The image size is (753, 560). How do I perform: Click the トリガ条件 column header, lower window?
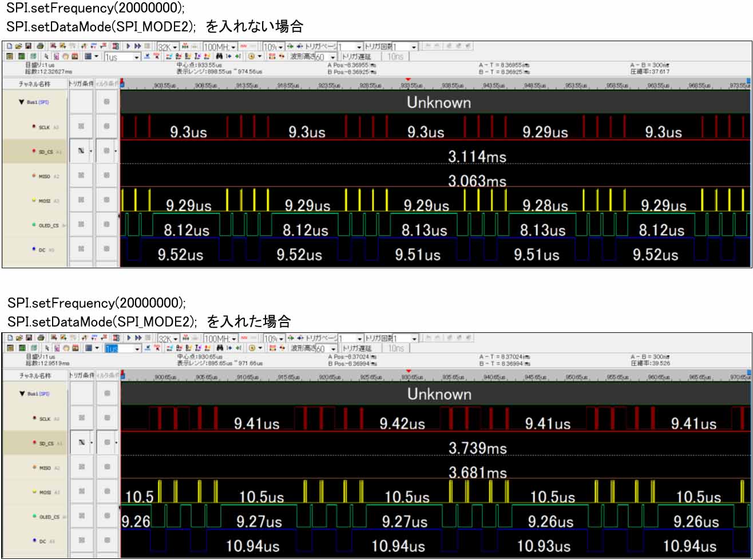pos(81,376)
